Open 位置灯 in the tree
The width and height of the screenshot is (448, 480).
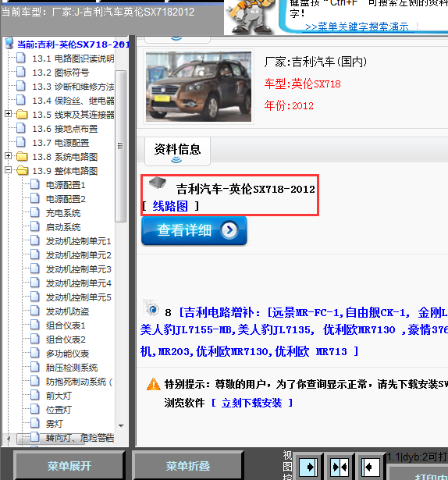[59, 410]
